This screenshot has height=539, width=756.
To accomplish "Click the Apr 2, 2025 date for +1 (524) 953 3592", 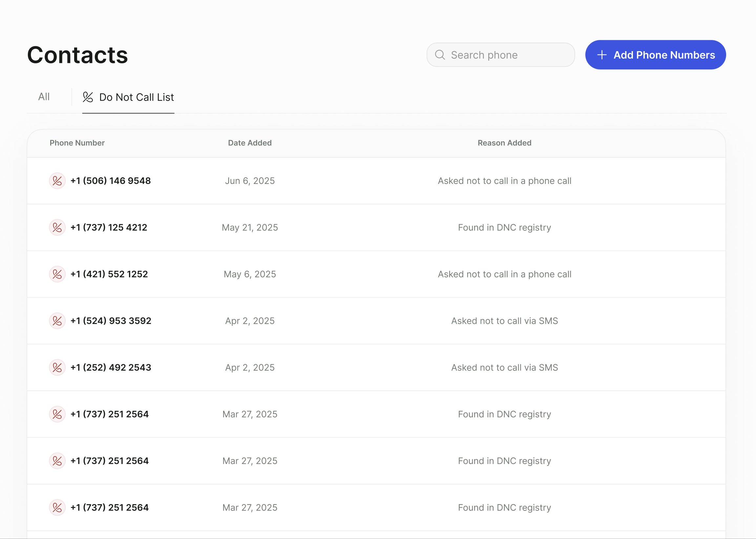I will [250, 321].
